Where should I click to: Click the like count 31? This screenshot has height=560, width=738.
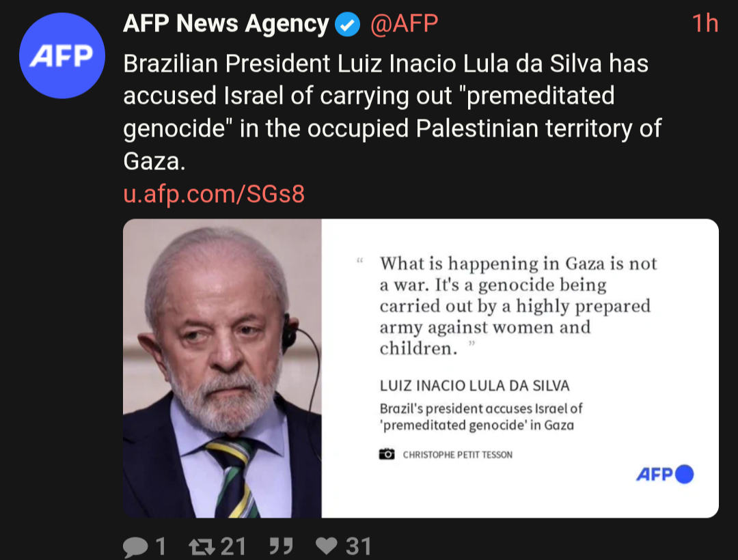click(359, 547)
